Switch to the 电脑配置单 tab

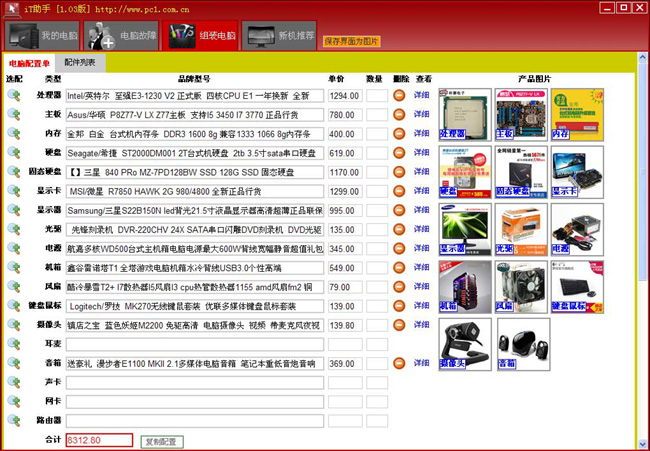coord(29,63)
